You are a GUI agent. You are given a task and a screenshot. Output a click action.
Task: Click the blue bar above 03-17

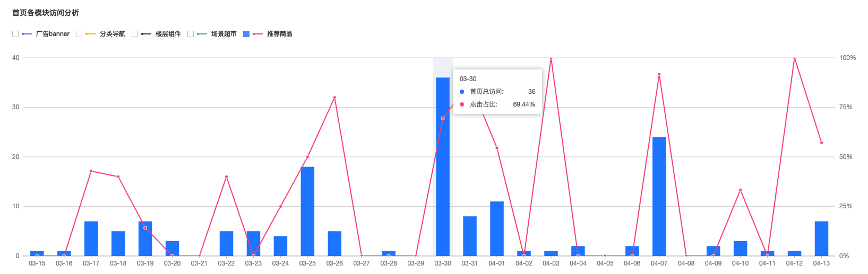91,238
